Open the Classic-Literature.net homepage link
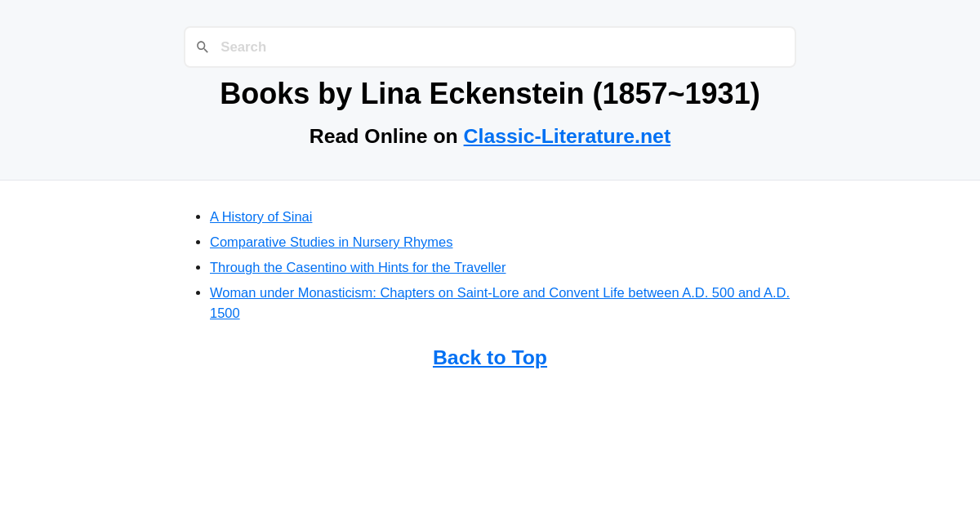980x513 pixels. pos(567,136)
